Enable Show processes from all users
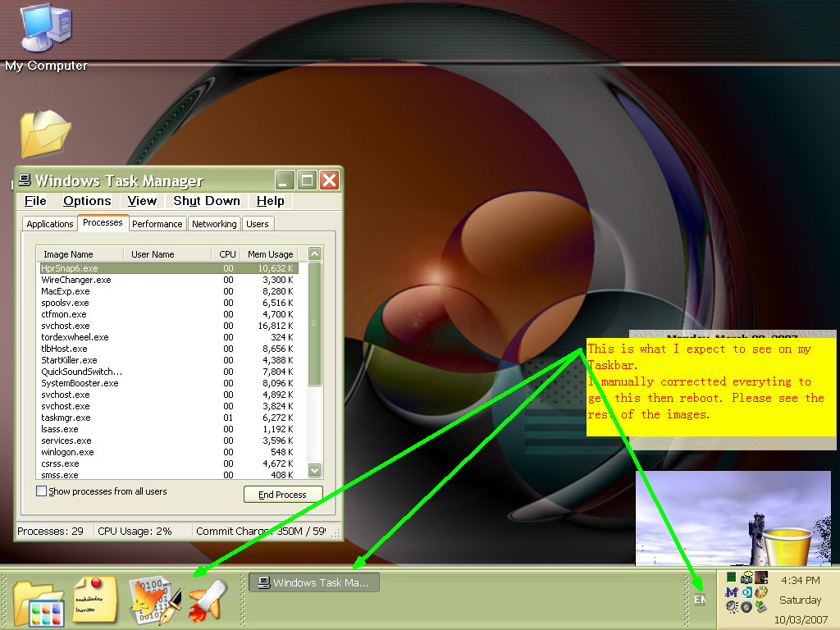The width and height of the screenshot is (840, 630). (x=42, y=491)
